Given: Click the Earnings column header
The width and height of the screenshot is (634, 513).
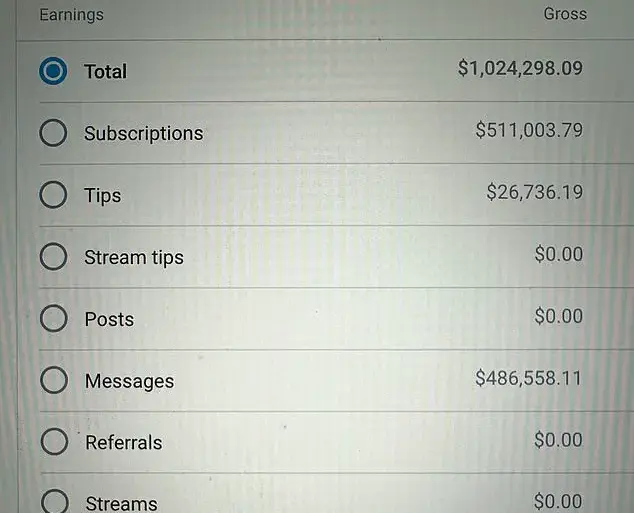Looking at the screenshot, I should [x=71, y=15].
